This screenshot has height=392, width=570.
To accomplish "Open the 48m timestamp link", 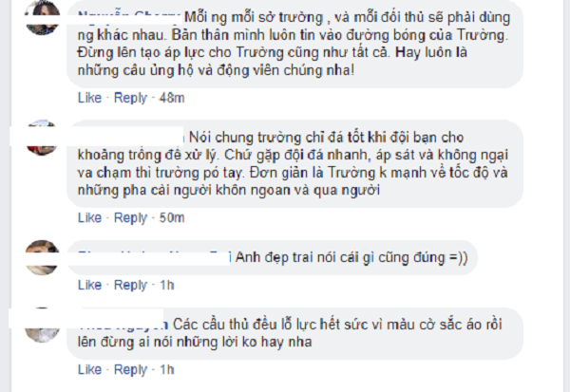I will coord(172,98).
